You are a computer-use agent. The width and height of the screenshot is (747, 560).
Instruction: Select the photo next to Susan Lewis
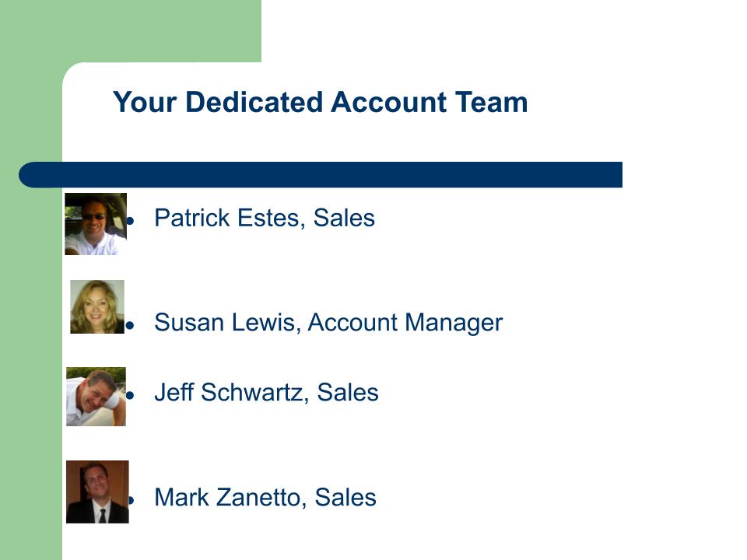click(97, 306)
